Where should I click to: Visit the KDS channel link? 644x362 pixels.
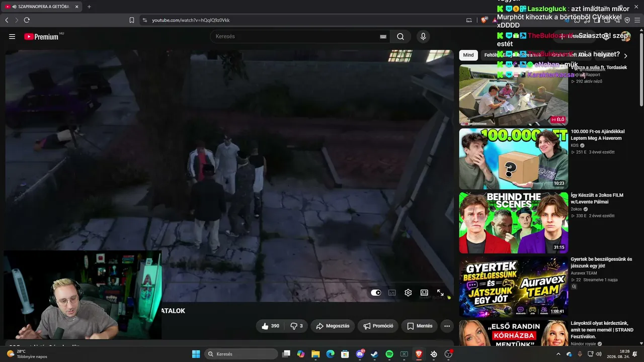pos(575,145)
